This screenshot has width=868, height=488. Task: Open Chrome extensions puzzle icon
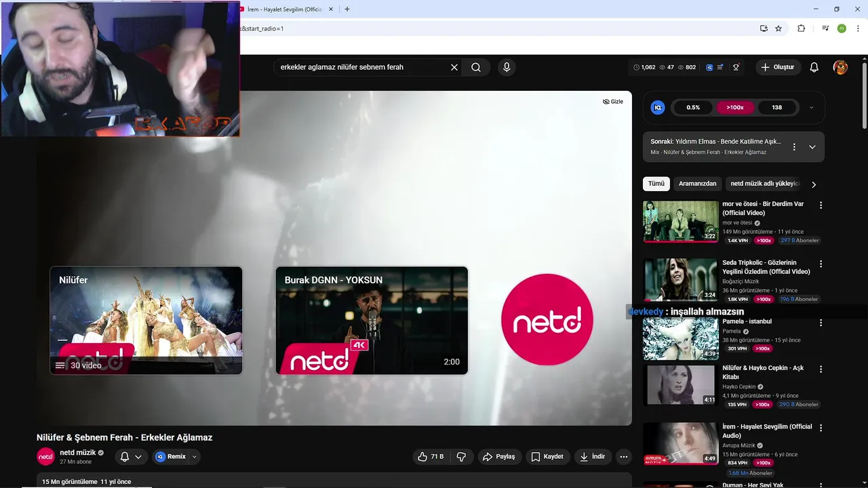[802, 28]
